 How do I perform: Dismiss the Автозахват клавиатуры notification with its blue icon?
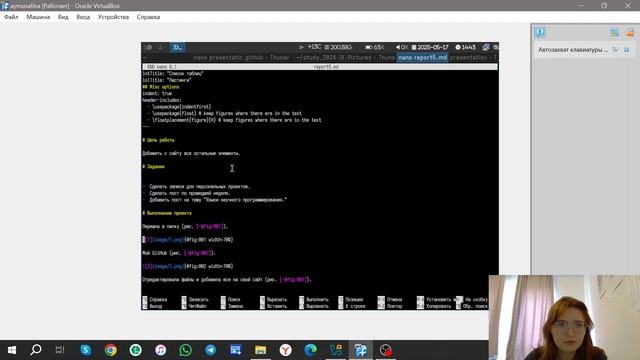627,50
